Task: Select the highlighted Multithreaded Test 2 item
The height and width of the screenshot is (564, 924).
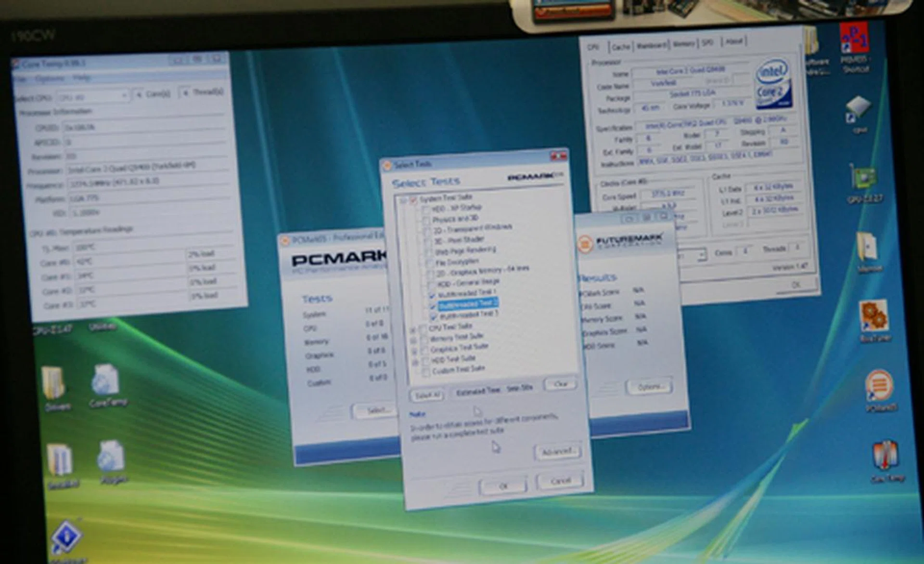Action: click(x=468, y=304)
